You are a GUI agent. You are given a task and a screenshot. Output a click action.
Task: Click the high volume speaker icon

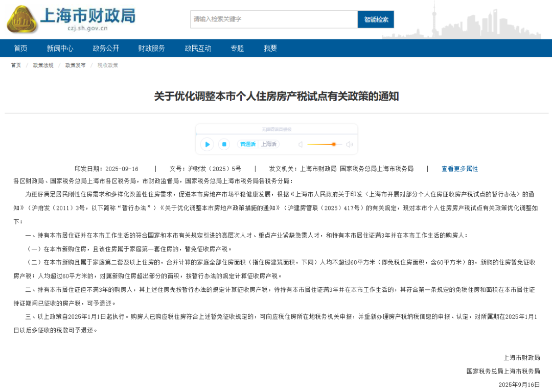tap(349, 144)
